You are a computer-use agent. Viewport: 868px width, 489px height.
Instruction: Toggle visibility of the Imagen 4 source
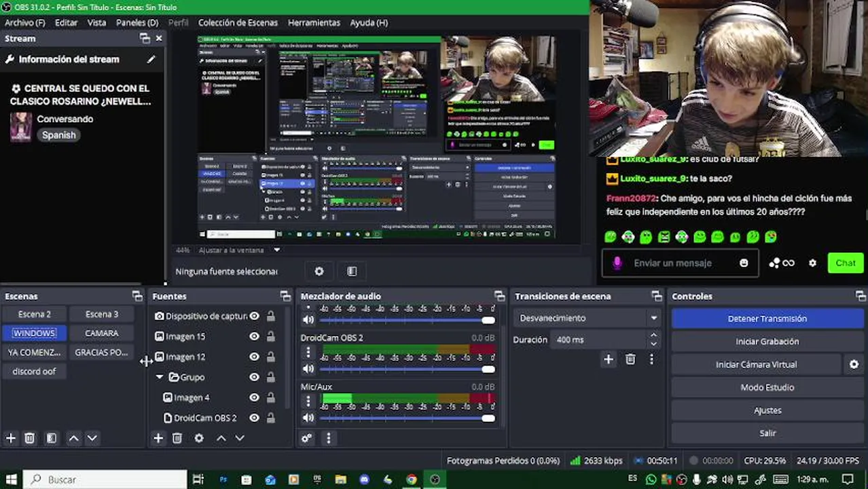254,397
